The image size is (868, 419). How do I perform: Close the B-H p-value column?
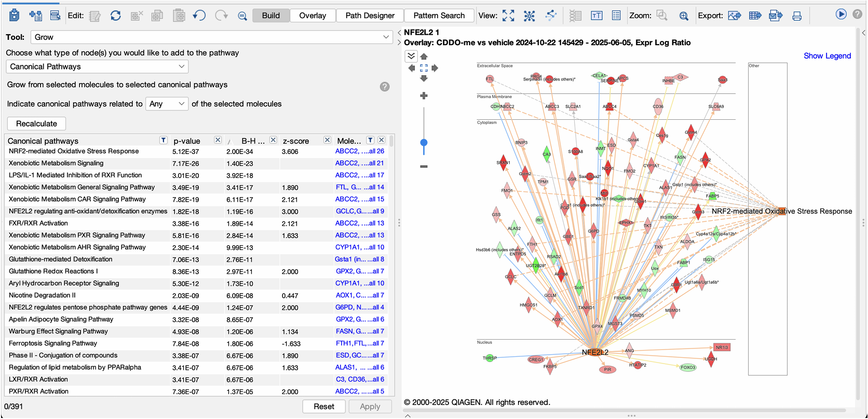pyautogui.click(x=273, y=140)
